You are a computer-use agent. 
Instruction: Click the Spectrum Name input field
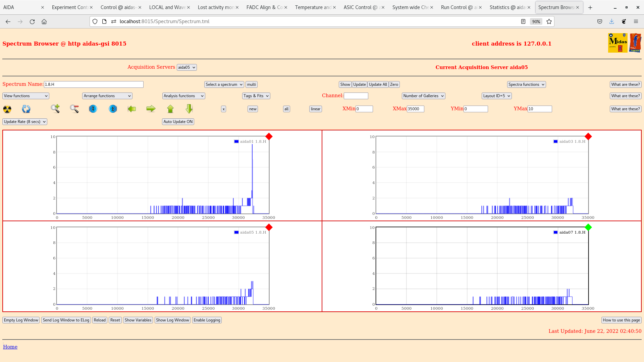click(94, 84)
